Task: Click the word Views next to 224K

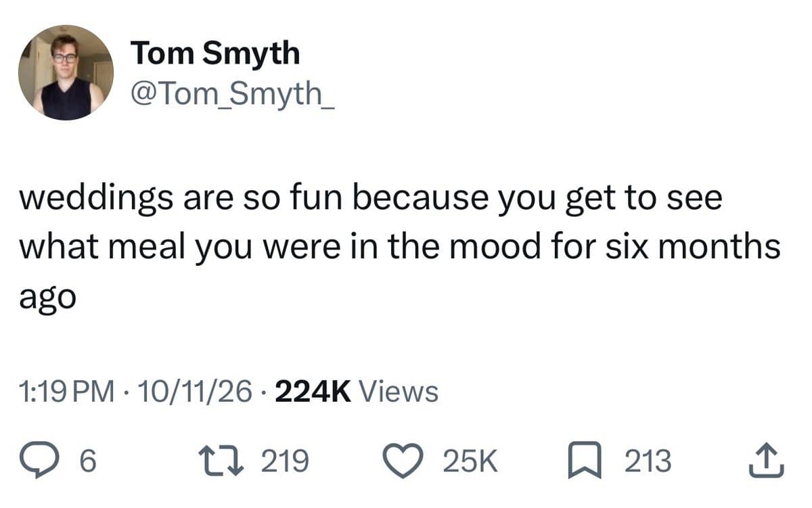Action: pos(398,391)
